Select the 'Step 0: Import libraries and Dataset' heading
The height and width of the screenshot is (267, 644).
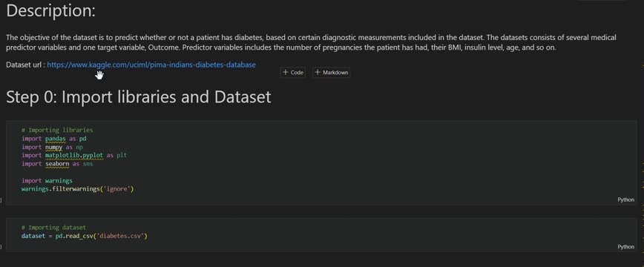tap(139, 97)
